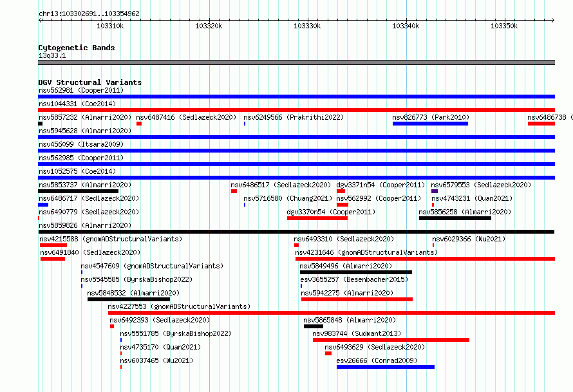
Task: Click nsv6487416 (Sedlazeck2020) label
Action: click(186, 117)
